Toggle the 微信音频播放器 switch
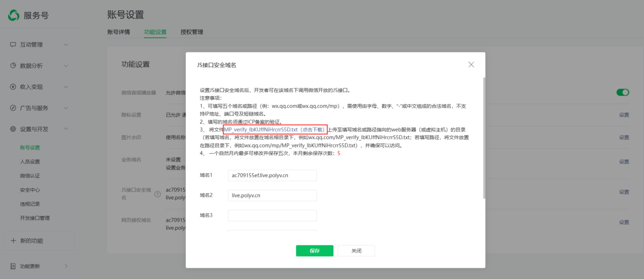This screenshot has height=279, width=644. coord(623,93)
